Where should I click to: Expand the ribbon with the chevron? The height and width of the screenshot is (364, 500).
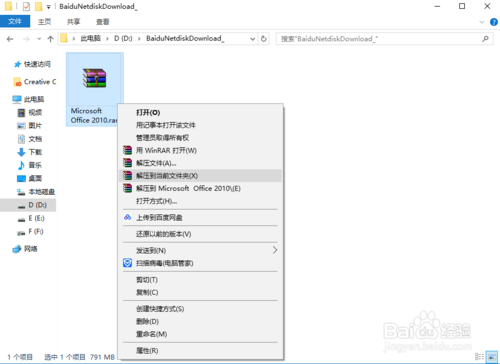coord(481,22)
